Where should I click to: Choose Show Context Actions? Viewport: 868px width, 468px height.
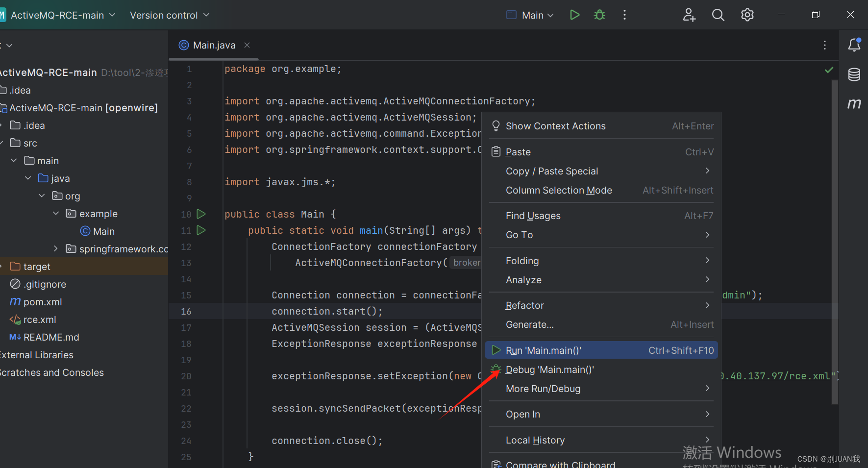pyautogui.click(x=601, y=126)
